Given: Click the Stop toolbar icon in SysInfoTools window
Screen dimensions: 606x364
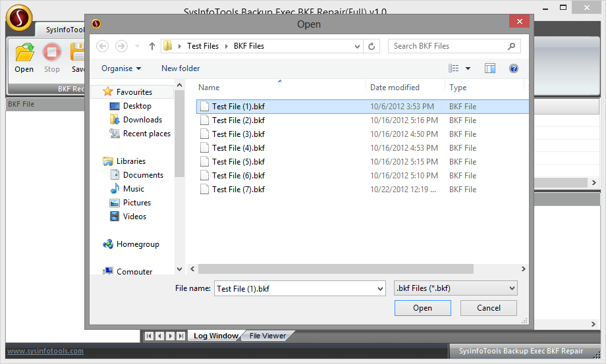Looking at the screenshot, I should pos(52,58).
